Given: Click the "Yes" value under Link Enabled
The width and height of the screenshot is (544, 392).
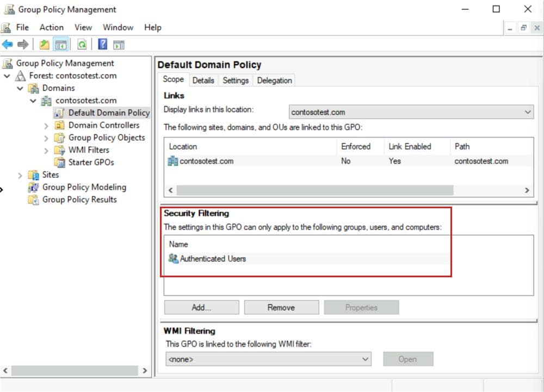Looking at the screenshot, I should [x=395, y=161].
